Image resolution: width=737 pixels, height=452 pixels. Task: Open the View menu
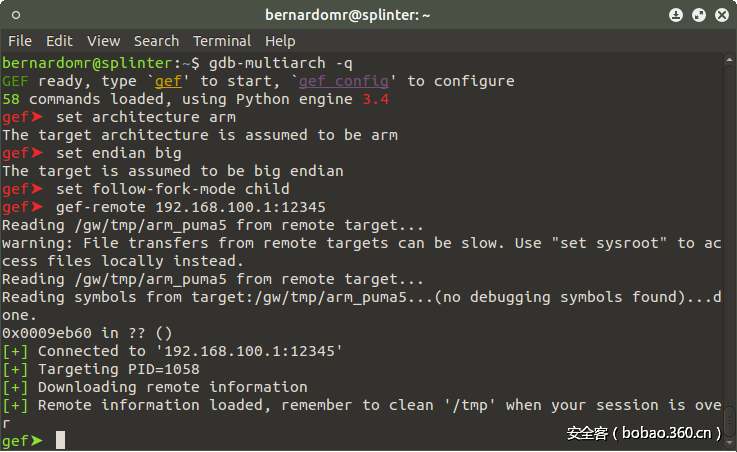click(103, 41)
